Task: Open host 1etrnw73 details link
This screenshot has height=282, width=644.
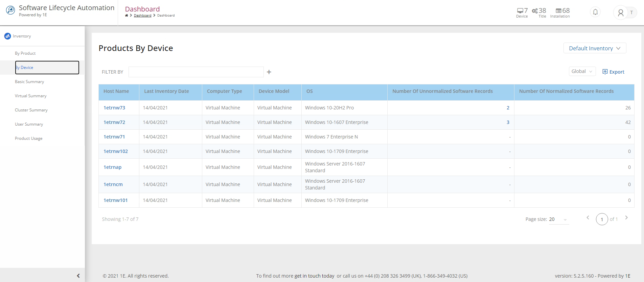Action: click(114, 108)
